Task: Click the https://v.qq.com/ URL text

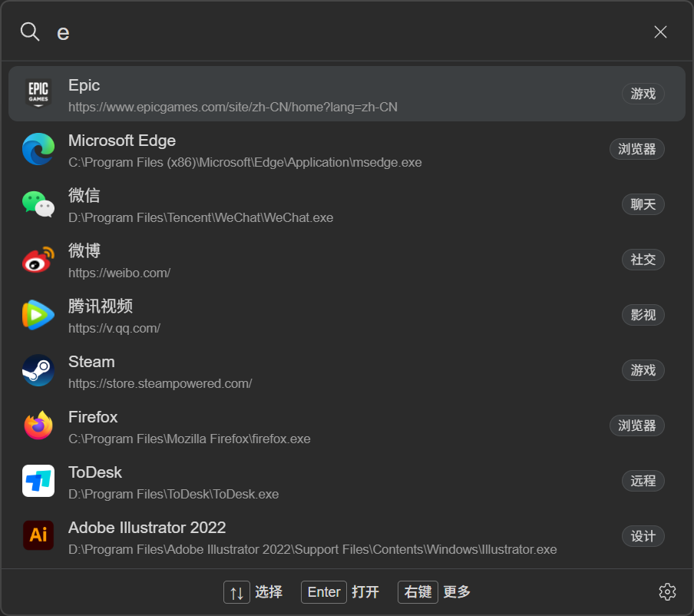Action: coord(114,329)
